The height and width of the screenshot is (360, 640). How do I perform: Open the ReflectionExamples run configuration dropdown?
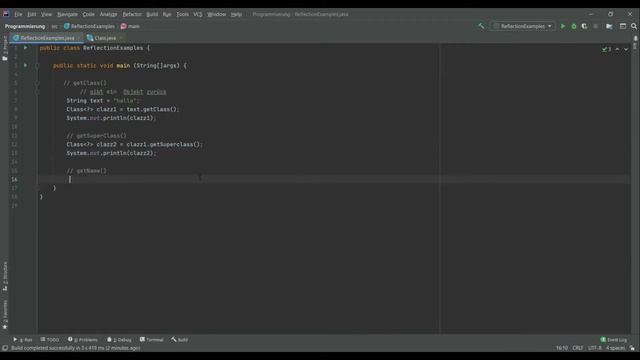[523, 26]
